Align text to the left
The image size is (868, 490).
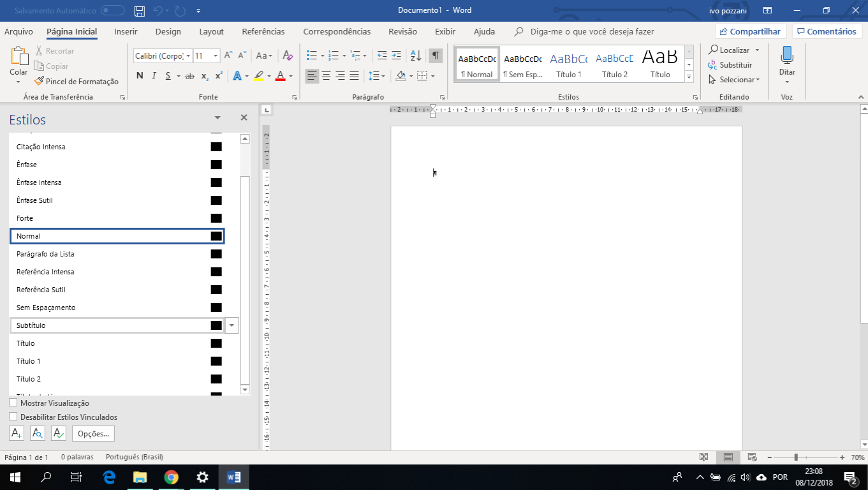pos(312,76)
